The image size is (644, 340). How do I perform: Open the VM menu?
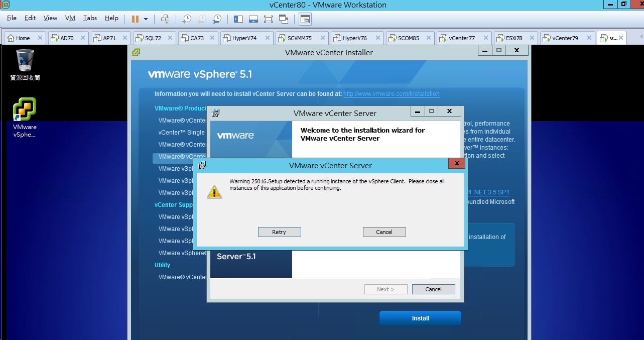point(70,18)
